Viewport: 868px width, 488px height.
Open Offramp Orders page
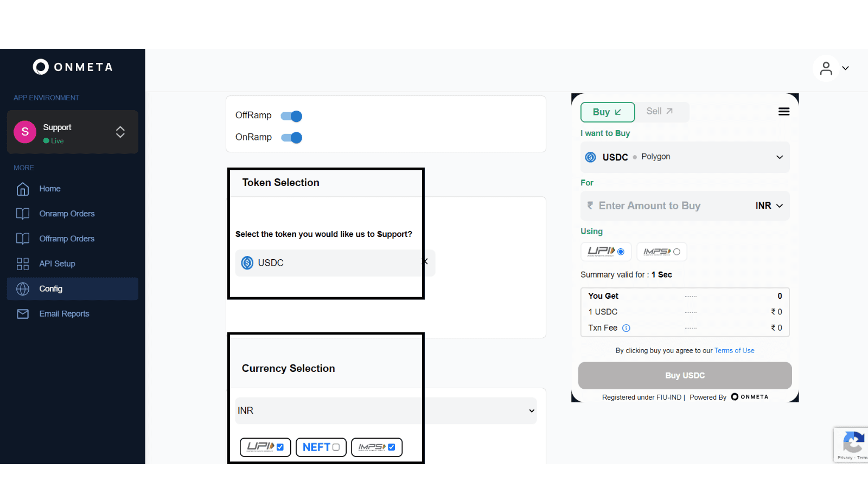pyautogui.click(x=67, y=239)
